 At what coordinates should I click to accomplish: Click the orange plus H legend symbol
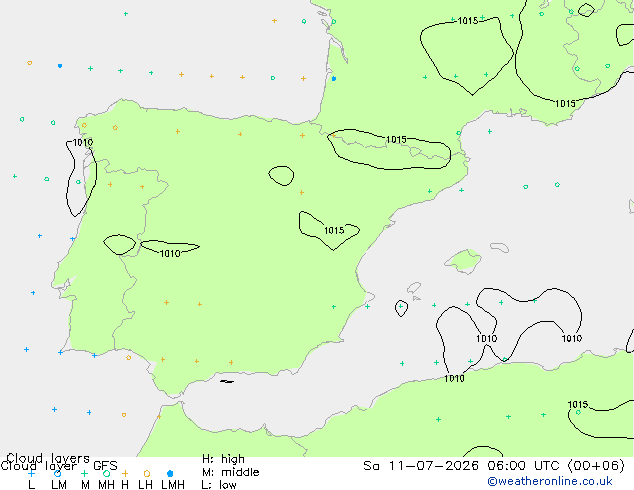125,473
